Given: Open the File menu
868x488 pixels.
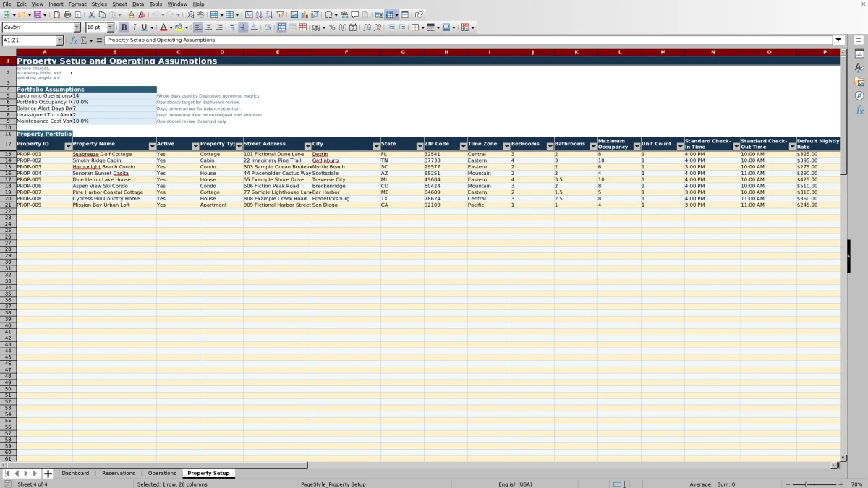Looking at the screenshot, I should tap(7, 4).
